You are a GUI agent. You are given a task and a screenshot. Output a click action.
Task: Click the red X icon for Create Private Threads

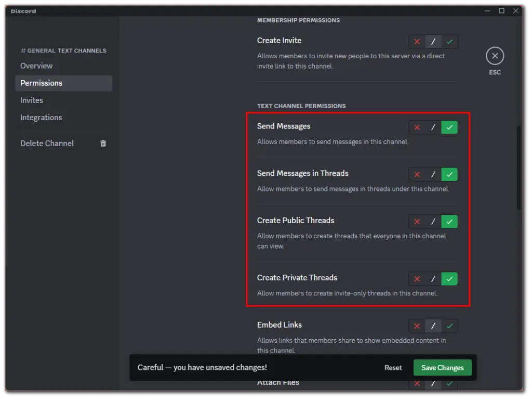(x=416, y=279)
